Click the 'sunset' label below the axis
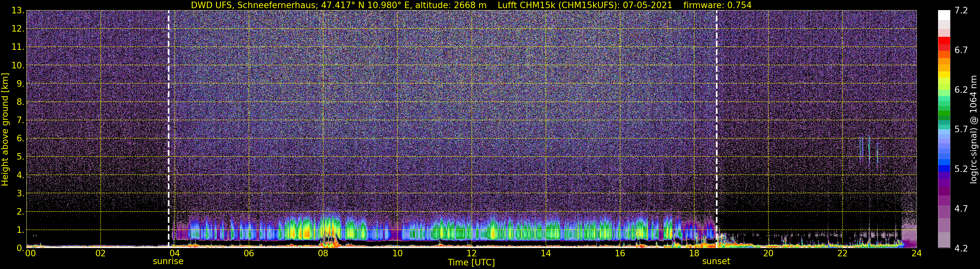Image resolution: width=980 pixels, height=269 pixels. [x=716, y=262]
